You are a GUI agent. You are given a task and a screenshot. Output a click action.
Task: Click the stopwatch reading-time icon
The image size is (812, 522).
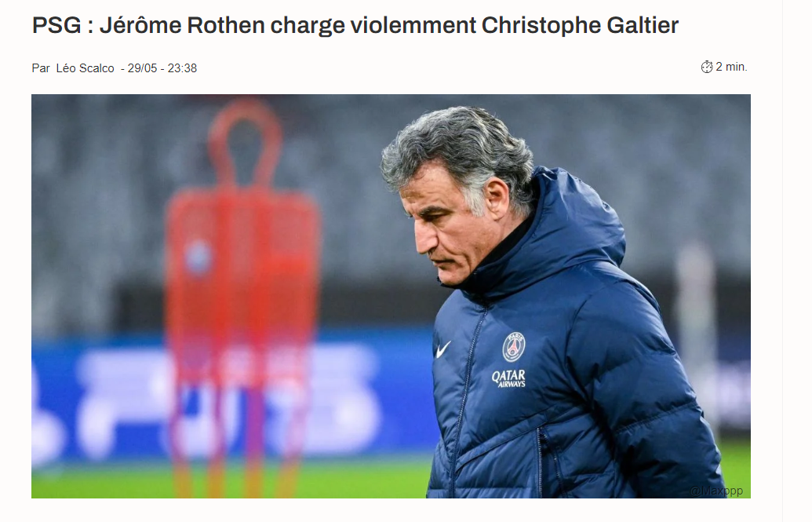pyautogui.click(x=706, y=67)
